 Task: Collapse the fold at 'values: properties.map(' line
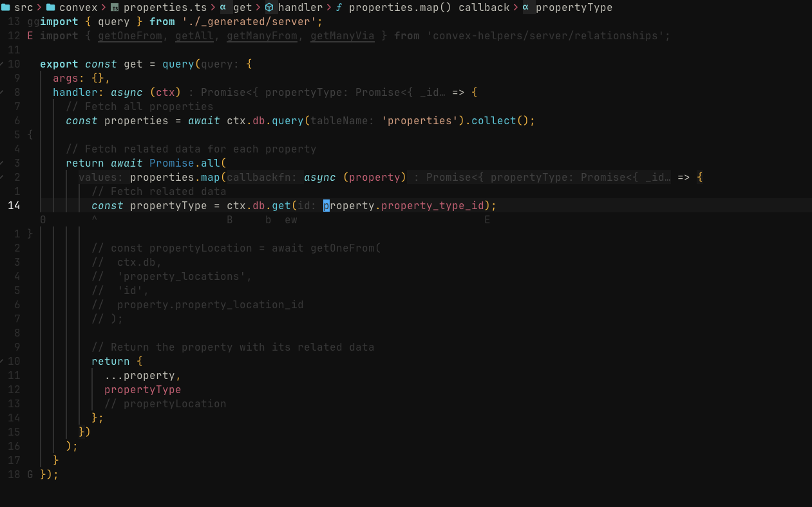2,178
